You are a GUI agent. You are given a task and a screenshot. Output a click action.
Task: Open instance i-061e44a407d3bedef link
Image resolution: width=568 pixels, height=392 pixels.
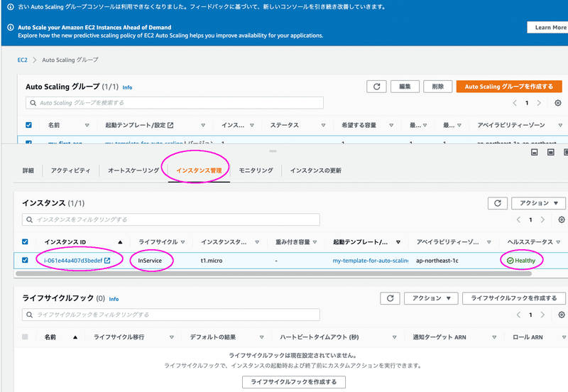click(73, 260)
